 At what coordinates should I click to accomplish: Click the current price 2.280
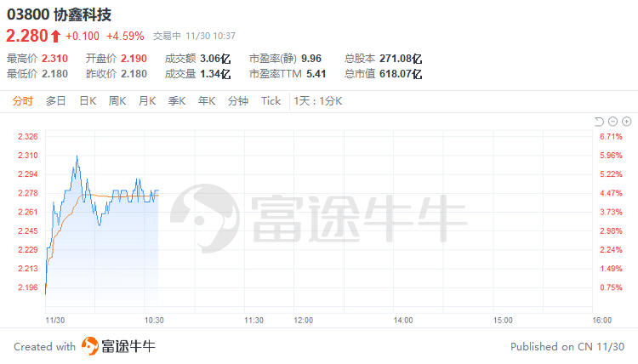pos(27,37)
